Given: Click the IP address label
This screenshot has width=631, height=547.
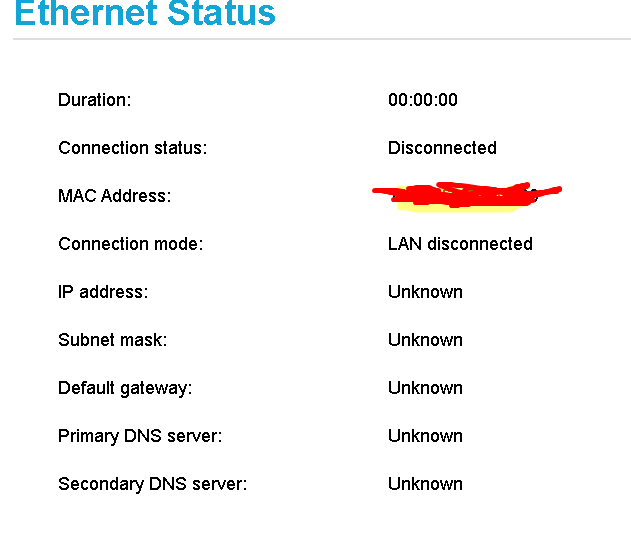Looking at the screenshot, I should click(x=103, y=292).
